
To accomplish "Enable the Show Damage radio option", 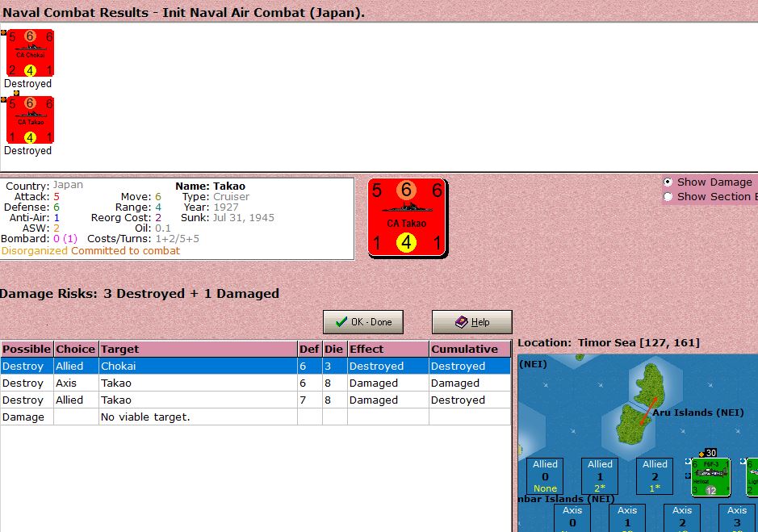I will click(668, 182).
